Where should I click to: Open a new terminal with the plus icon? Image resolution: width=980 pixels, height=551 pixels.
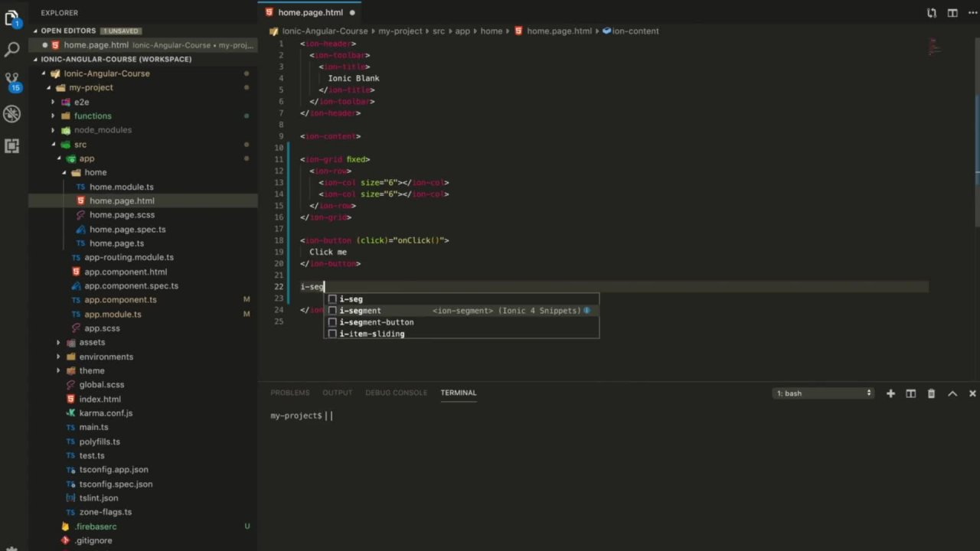[890, 393]
